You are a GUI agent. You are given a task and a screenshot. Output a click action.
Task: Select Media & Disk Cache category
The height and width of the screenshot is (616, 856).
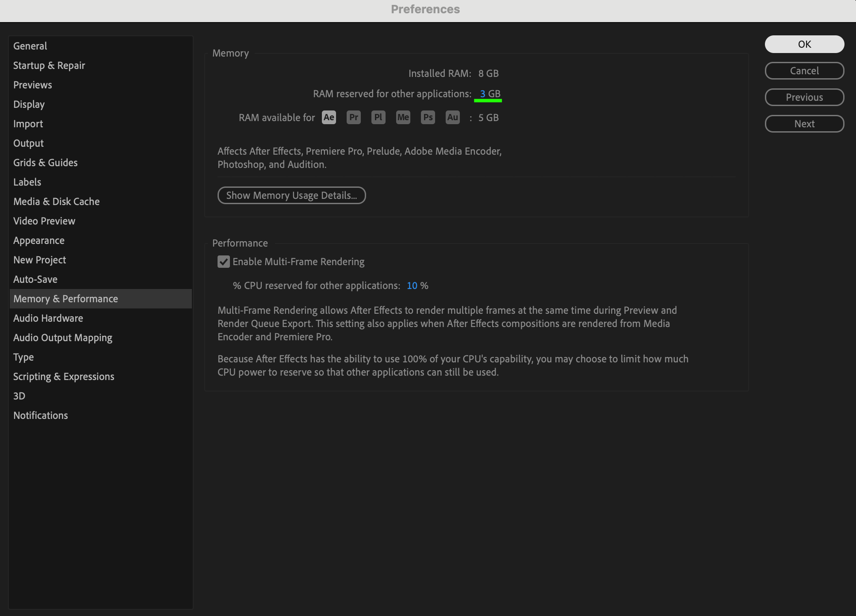coord(56,202)
